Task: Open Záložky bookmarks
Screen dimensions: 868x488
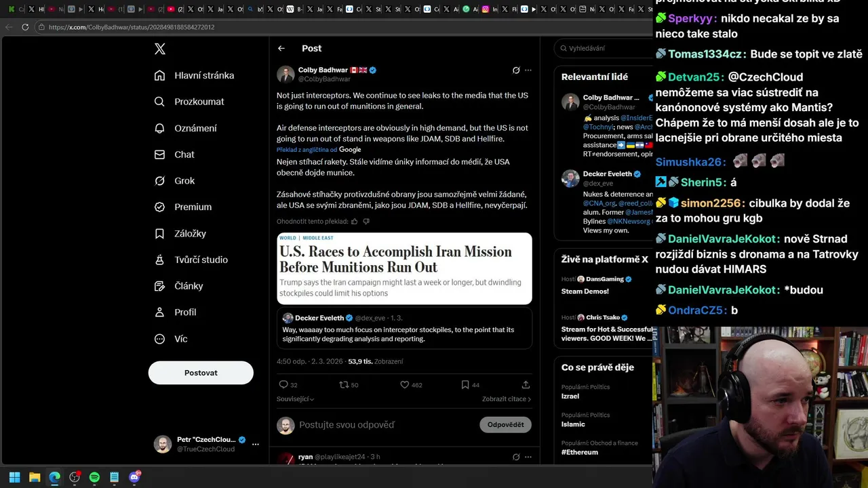Action: pos(180,233)
